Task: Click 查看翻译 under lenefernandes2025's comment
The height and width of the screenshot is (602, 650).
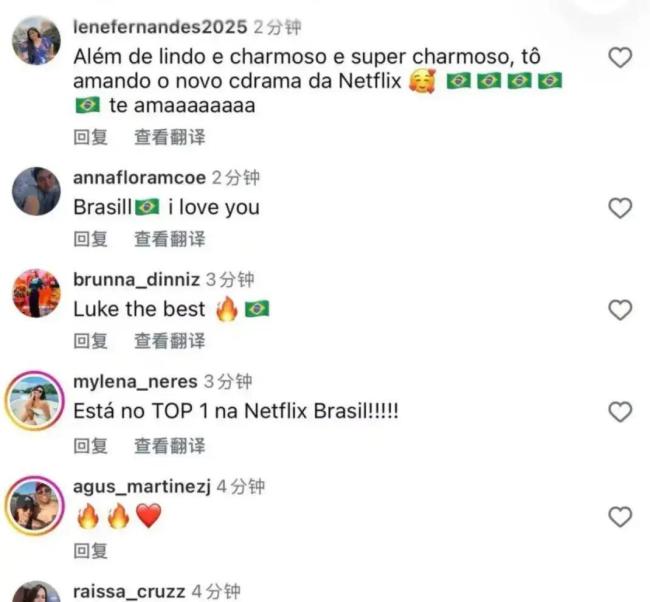Action: [x=170, y=137]
